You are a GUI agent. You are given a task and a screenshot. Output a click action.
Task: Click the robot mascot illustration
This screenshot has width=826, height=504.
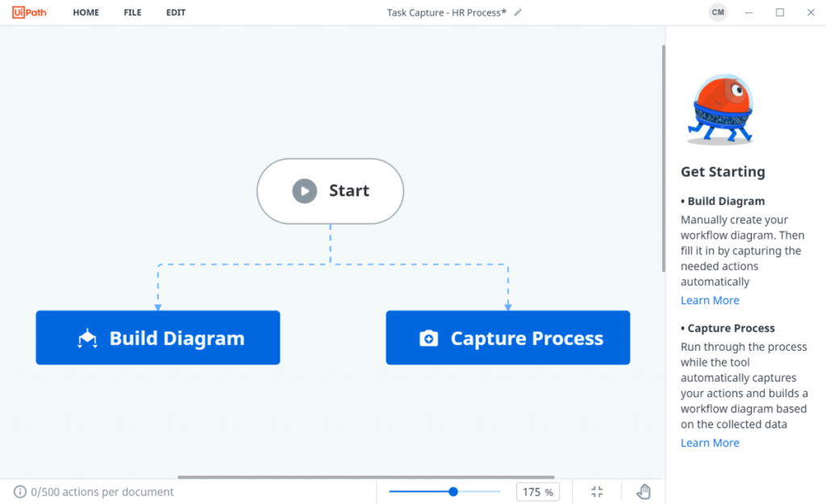[x=720, y=110]
